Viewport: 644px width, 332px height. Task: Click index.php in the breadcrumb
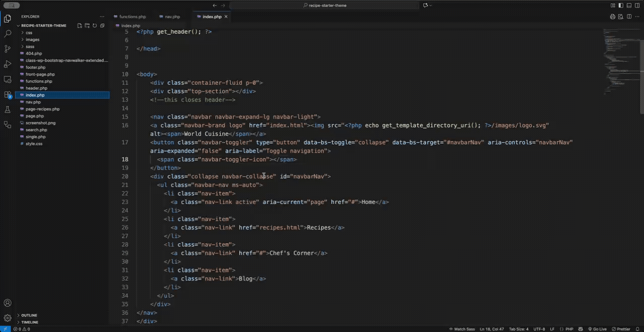tap(131, 25)
